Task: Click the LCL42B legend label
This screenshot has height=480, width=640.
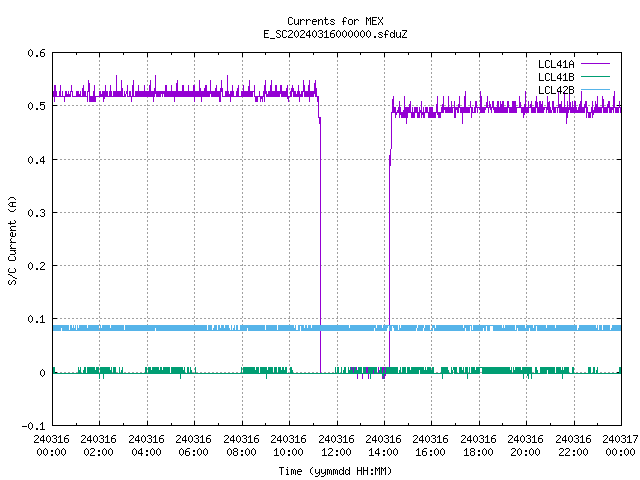Action: click(x=556, y=90)
